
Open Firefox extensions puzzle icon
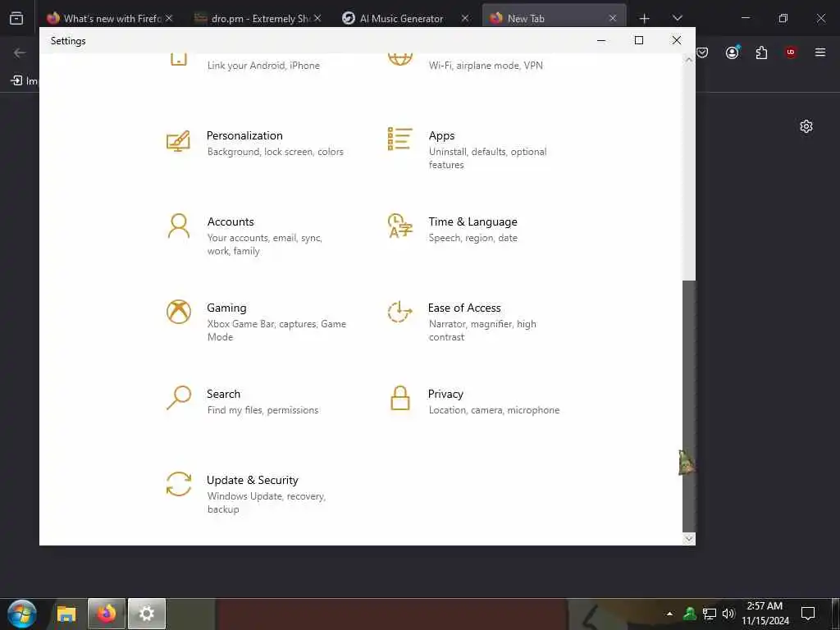point(761,52)
